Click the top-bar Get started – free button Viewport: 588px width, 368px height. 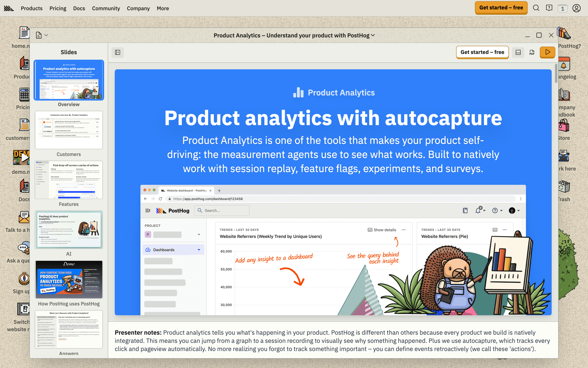(x=501, y=8)
